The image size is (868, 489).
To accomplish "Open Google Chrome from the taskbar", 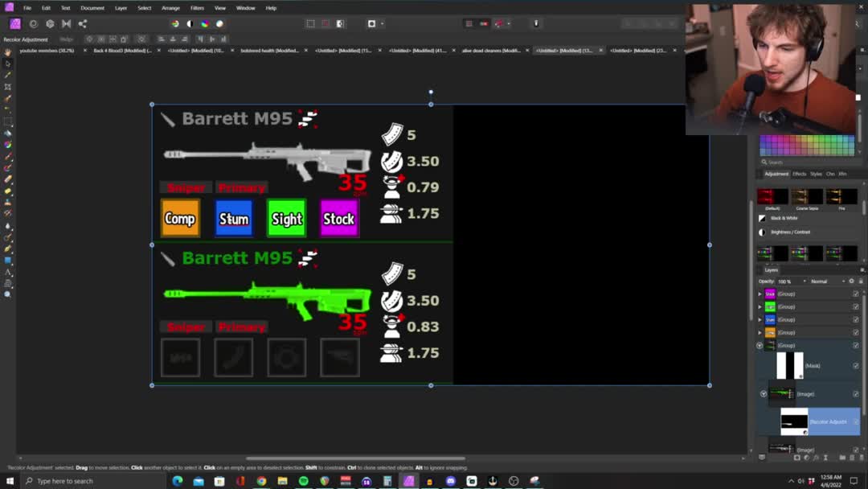I will (x=261, y=481).
